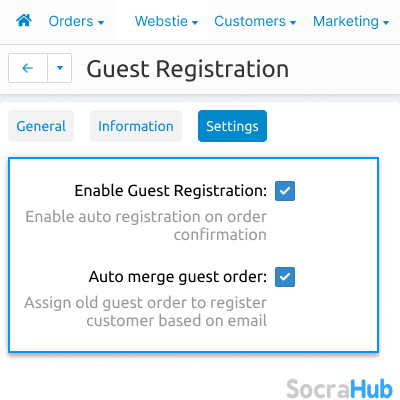Uncheck Enable Guest Registration checkbox
The image size is (400, 400).
[x=285, y=191]
